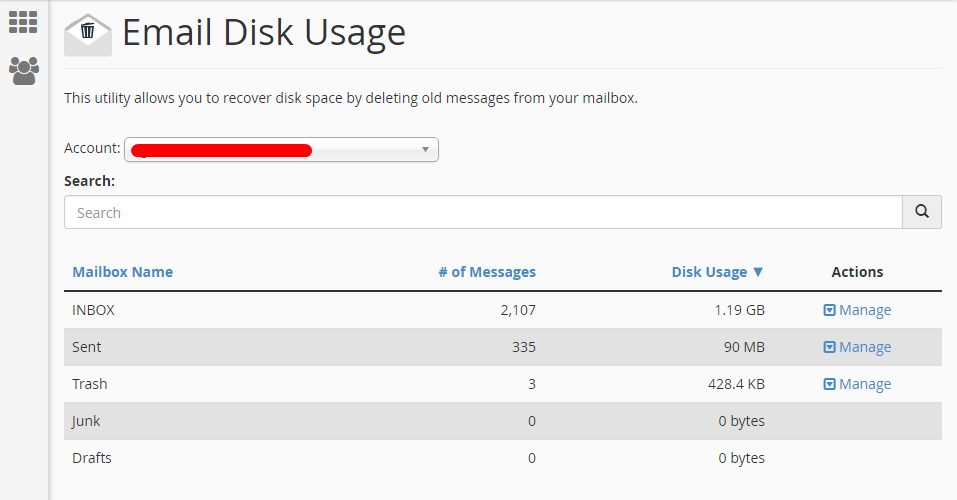Viewport: 957px width, 500px height.
Task: Expand Manage options for INBOX
Action: (865, 310)
